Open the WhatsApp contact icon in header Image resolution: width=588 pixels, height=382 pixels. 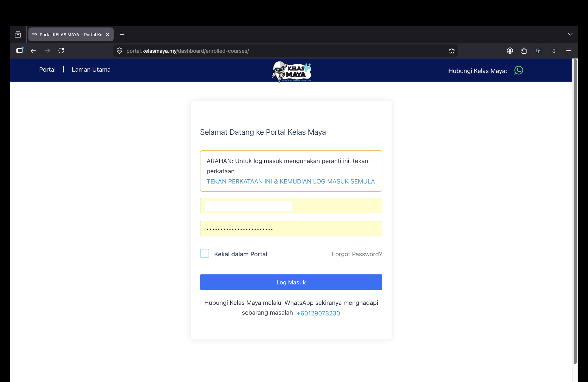(x=519, y=70)
